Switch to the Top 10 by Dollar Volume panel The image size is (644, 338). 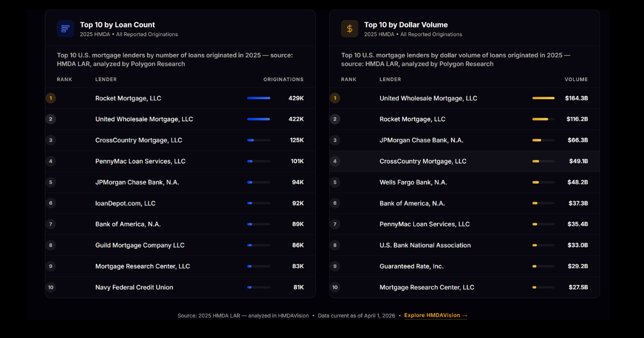[405, 24]
